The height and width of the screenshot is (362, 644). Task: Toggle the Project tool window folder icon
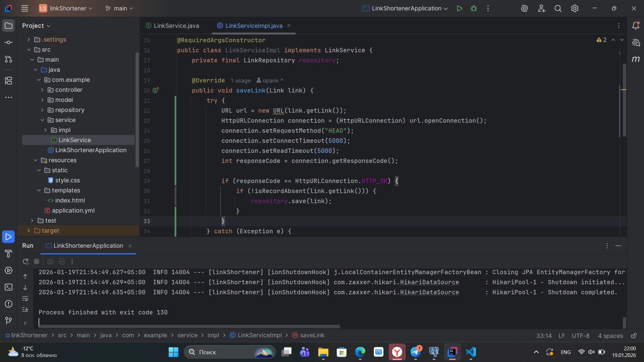coord(9,25)
